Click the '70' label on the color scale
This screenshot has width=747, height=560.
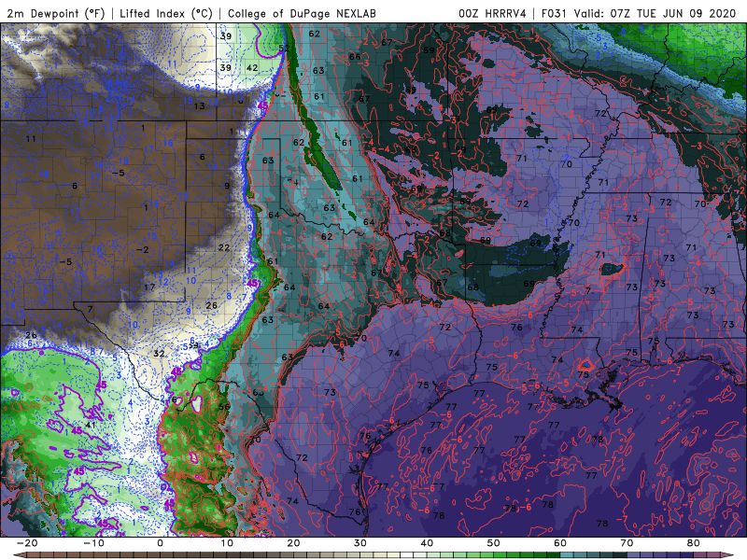[x=627, y=543]
